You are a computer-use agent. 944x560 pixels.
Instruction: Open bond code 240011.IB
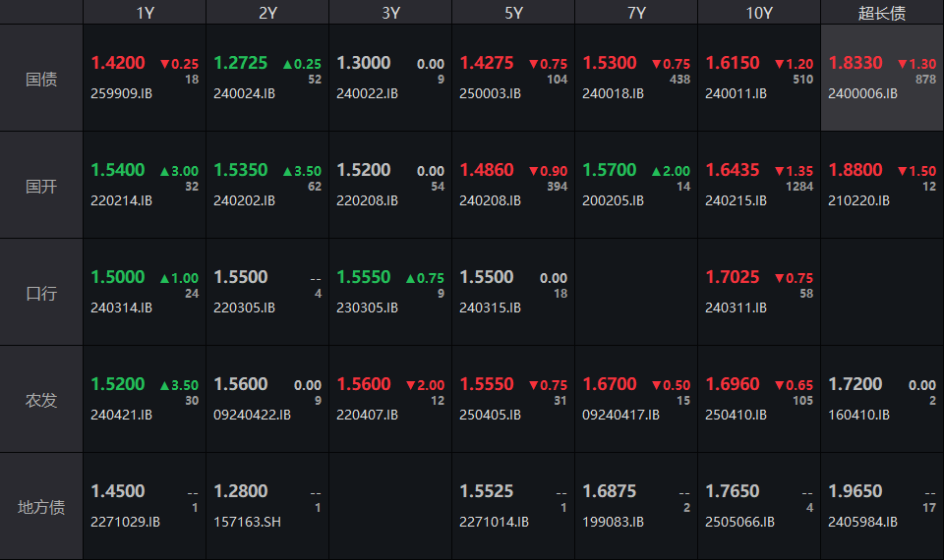(x=736, y=94)
